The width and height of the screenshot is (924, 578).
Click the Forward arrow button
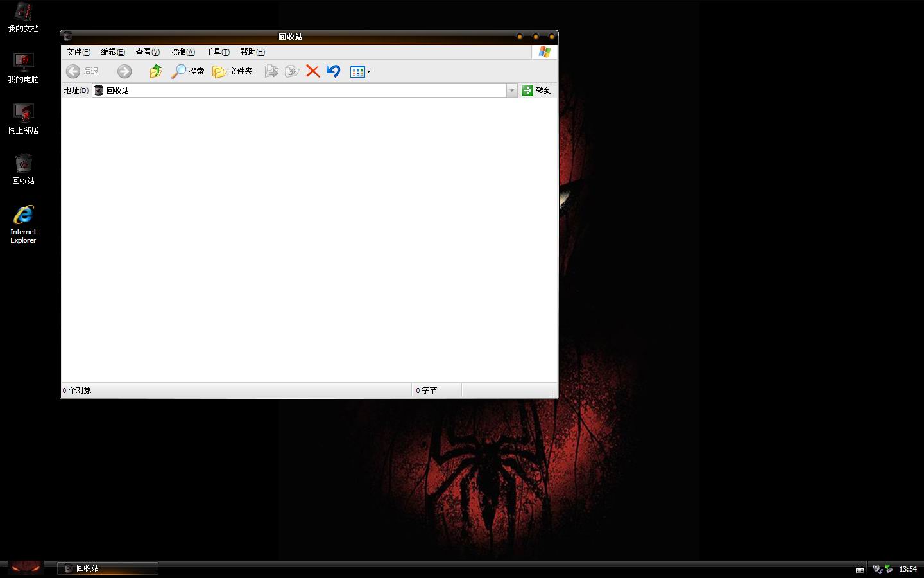tap(124, 71)
